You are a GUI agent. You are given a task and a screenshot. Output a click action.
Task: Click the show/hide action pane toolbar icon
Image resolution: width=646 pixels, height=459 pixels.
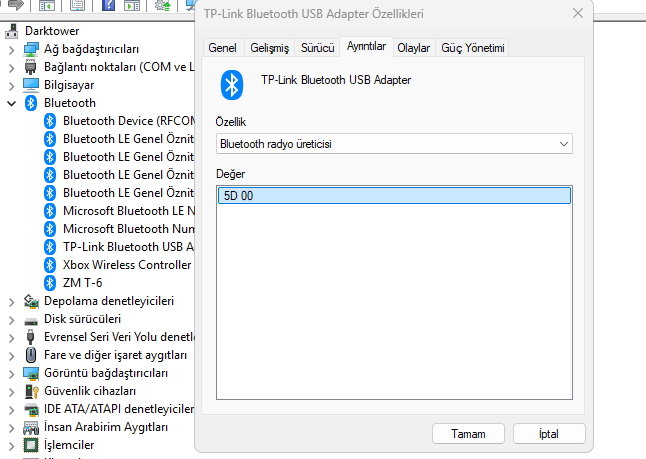pyautogui.click(x=132, y=5)
